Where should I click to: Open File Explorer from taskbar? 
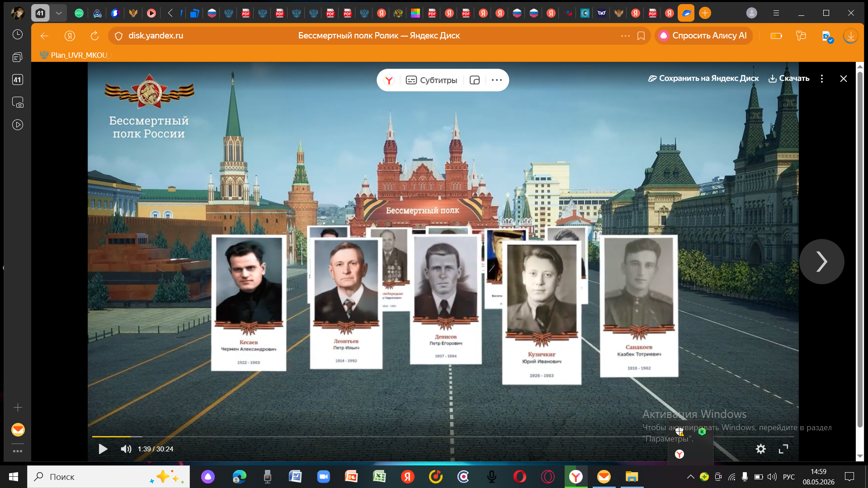[632, 477]
